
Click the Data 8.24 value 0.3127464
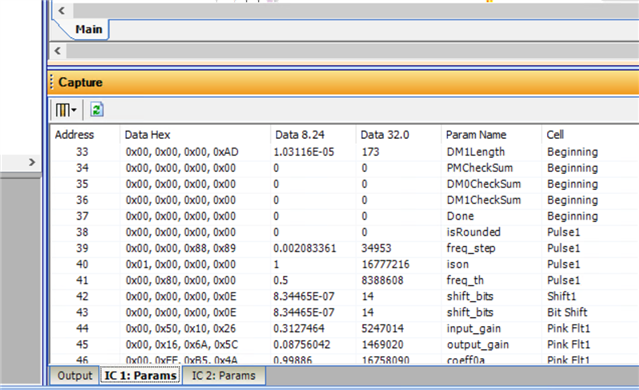point(299,328)
